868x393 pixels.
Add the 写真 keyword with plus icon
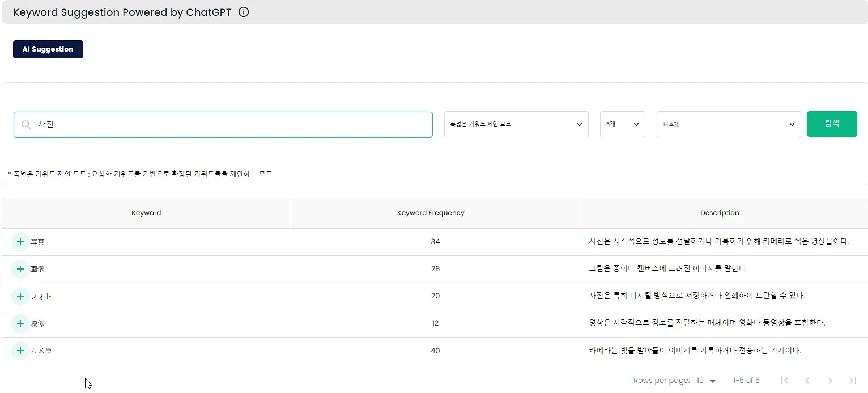[20, 242]
